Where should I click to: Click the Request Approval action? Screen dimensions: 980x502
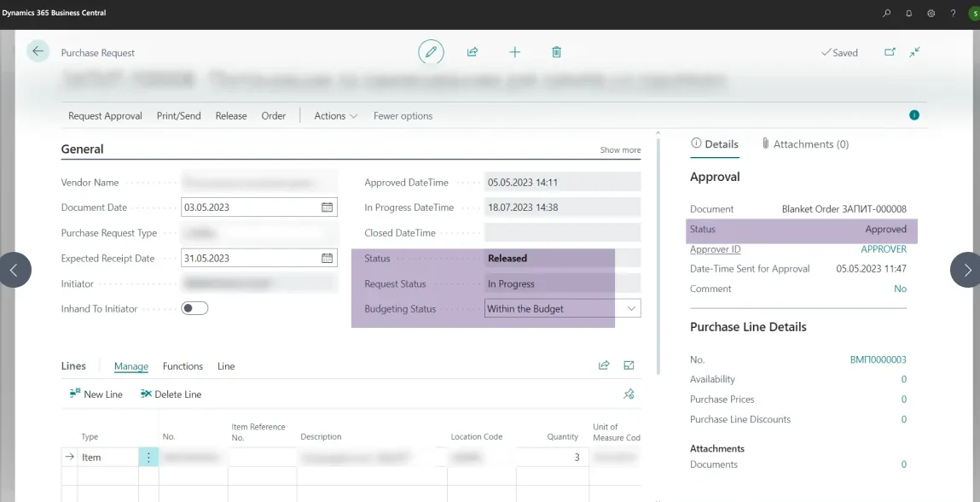point(105,116)
